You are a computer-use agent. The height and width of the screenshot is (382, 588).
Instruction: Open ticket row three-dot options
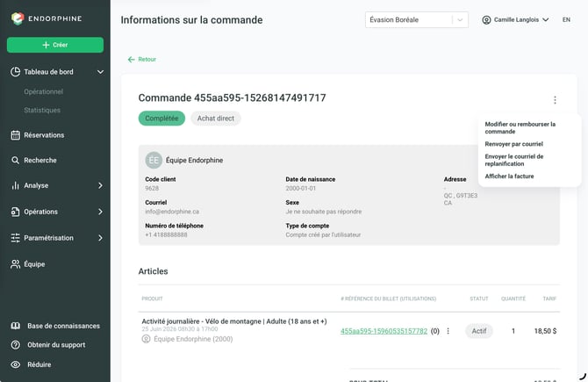coord(448,331)
